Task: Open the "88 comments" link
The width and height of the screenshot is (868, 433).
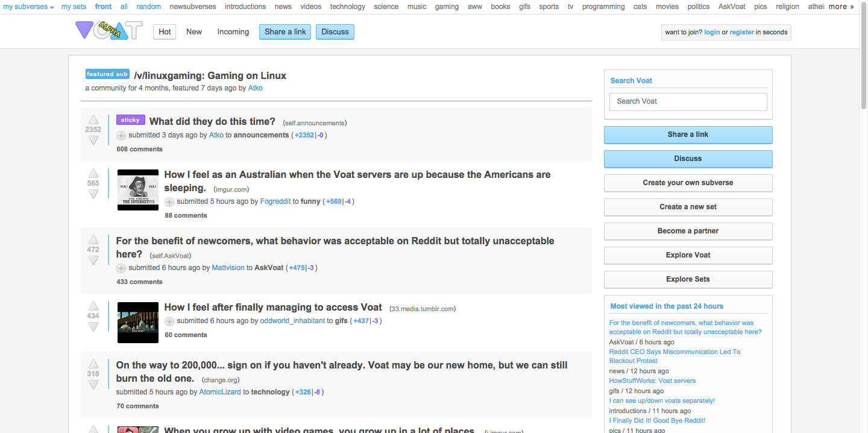Action: pyautogui.click(x=186, y=215)
